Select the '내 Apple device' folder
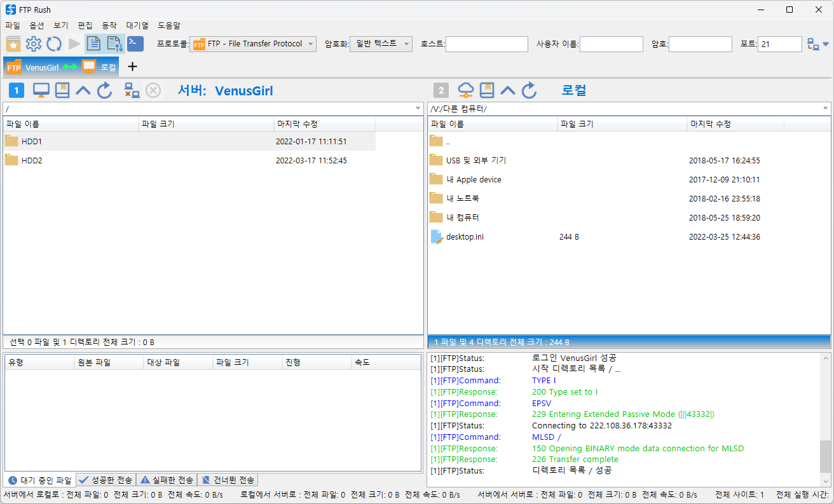834x504 pixels. coord(606,179)
